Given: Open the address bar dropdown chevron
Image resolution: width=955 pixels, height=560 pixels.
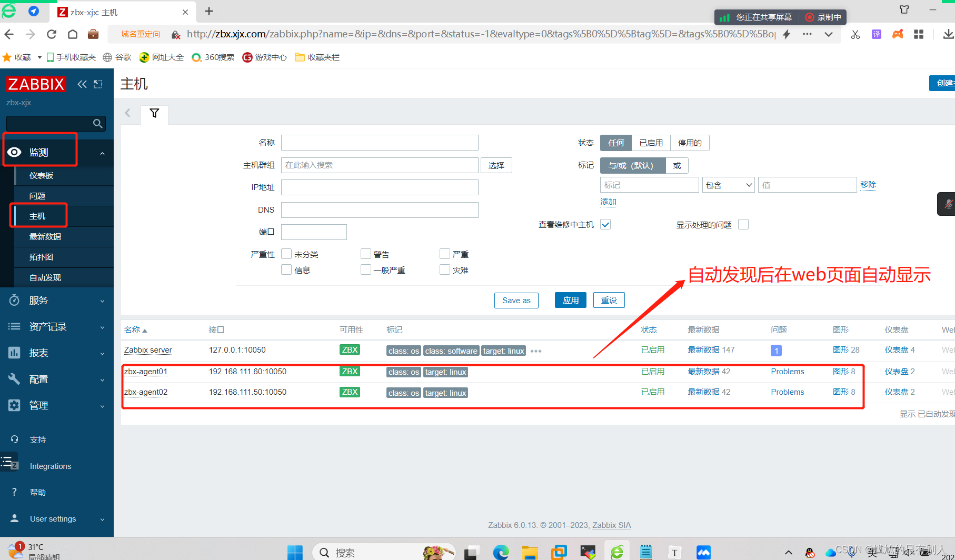Looking at the screenshot, I should pos(829,34).
